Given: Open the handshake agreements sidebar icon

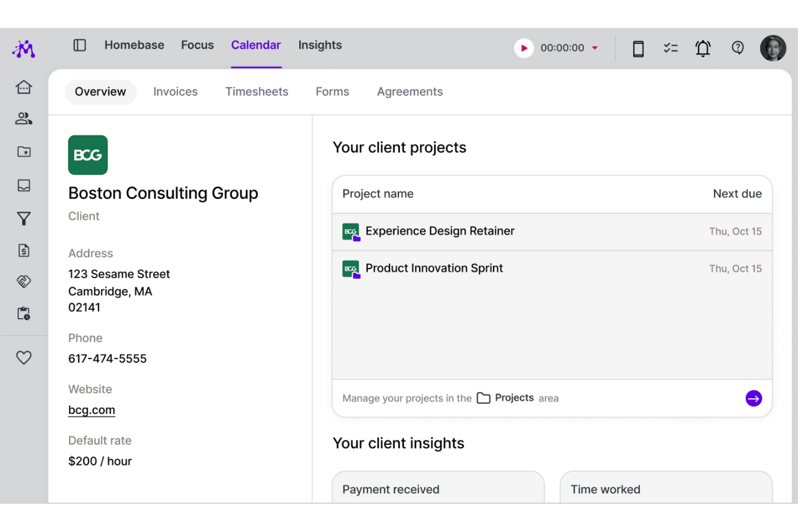Looking at the screenshot, I should click(24, 281).
